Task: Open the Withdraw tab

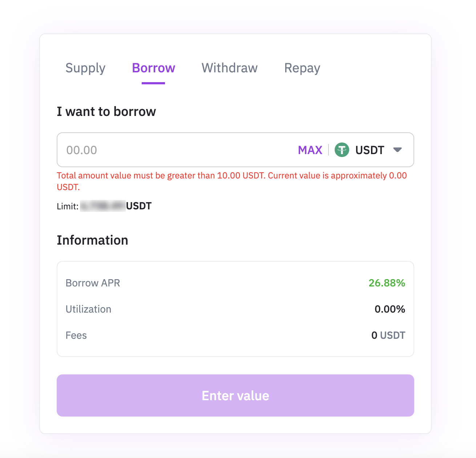Action: [230, 68]
